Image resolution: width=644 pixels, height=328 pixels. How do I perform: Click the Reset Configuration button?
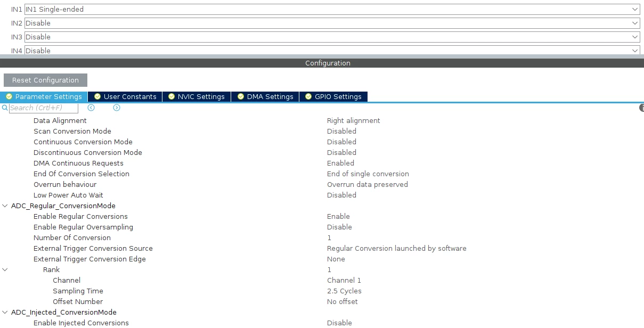[x=45, y=80]
